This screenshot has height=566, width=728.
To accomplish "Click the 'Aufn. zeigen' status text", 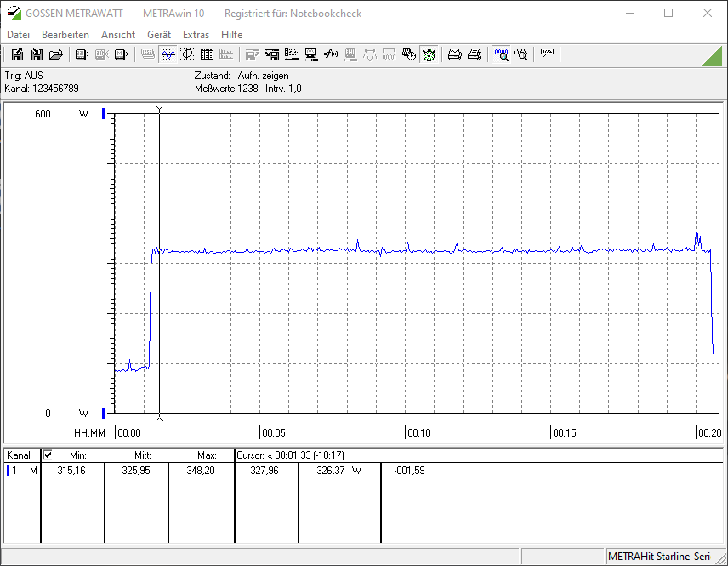I will [264, 75].
